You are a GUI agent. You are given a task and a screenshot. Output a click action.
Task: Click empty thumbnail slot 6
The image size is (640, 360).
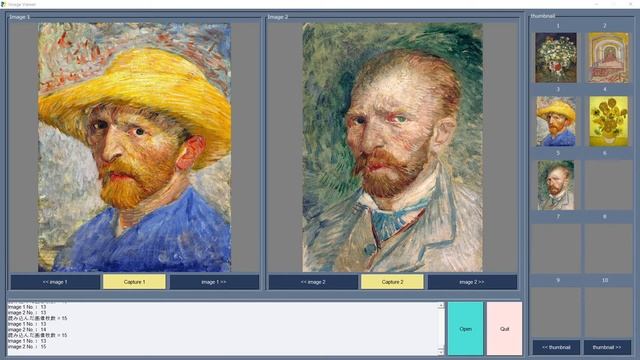(608, 185)
